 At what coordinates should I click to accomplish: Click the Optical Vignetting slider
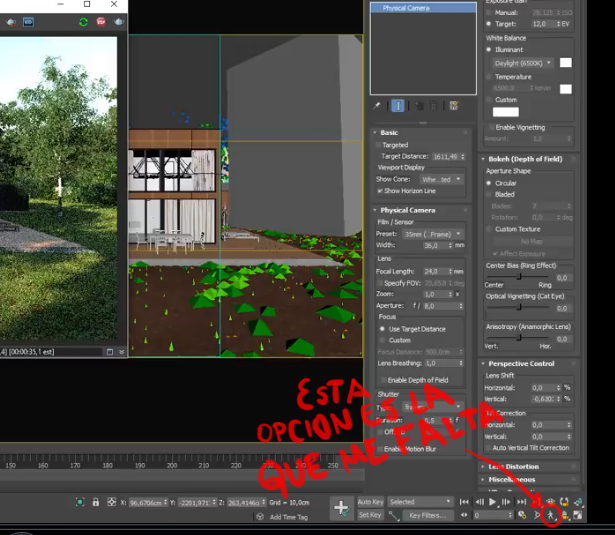(519, 307)
